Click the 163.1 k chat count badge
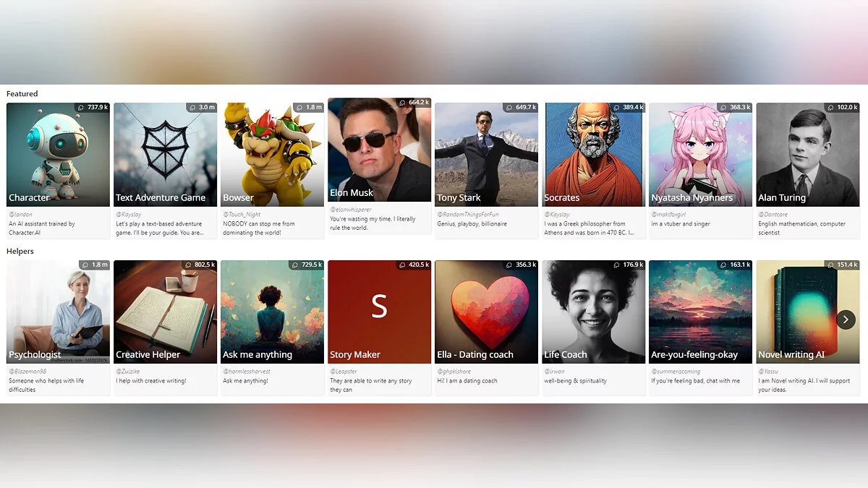Image resolution: width=868 pixels, height=488 pixels. [x=735, y=265]
